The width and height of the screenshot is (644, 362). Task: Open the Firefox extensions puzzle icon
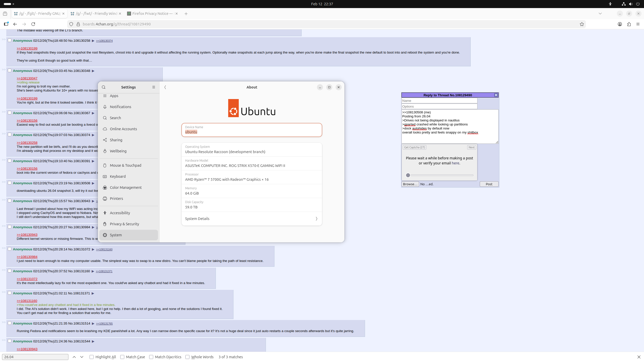pyautogui.click(x=629, y=24)
